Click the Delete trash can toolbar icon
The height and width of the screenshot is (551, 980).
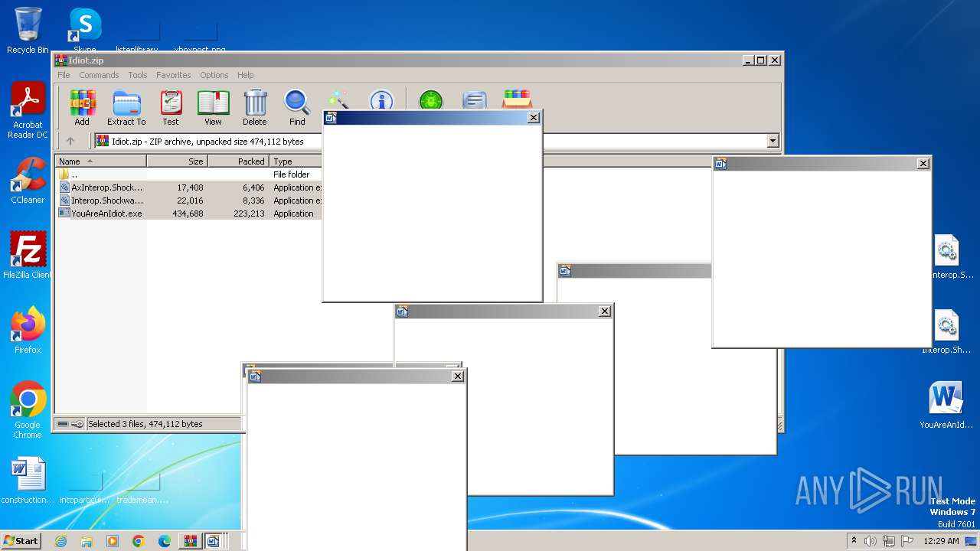tap(255, 108)
